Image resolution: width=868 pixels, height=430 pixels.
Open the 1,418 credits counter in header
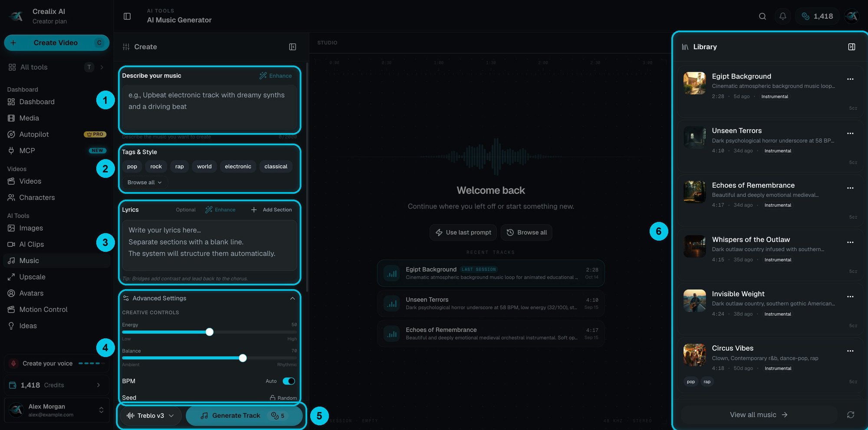coord(817,16)
